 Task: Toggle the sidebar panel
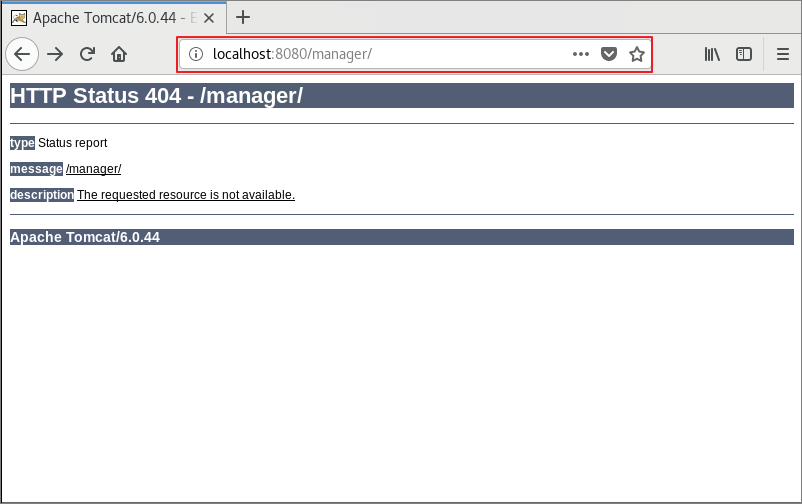tap(744, 54)
